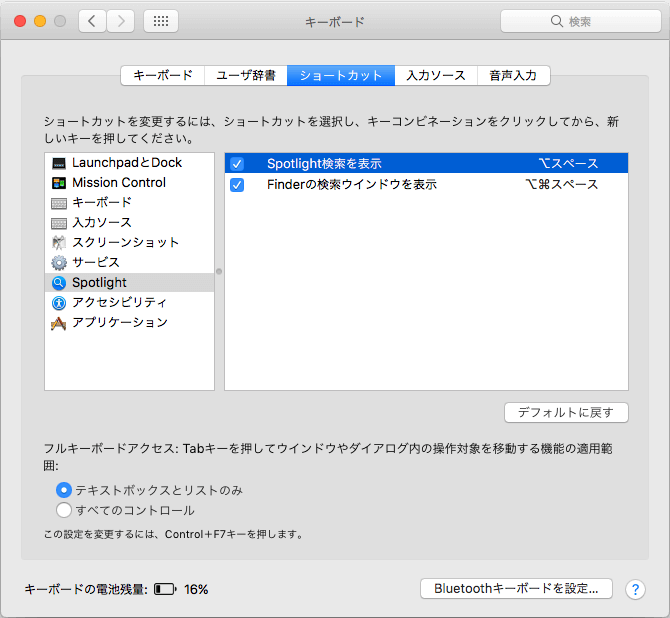This screenshot has height=618, width=670.
Task: Click the Spotlight magnifier icon in list
Action: click(59, 283)
